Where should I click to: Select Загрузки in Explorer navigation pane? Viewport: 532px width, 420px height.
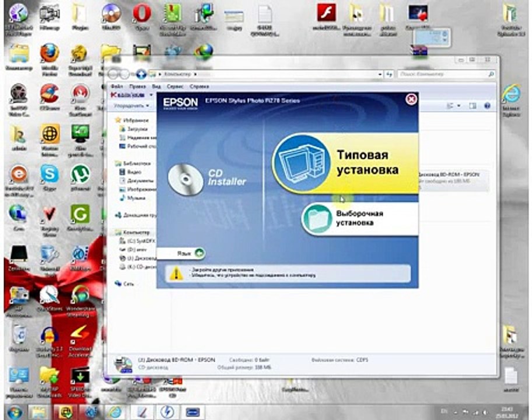(x=137, y=129)
